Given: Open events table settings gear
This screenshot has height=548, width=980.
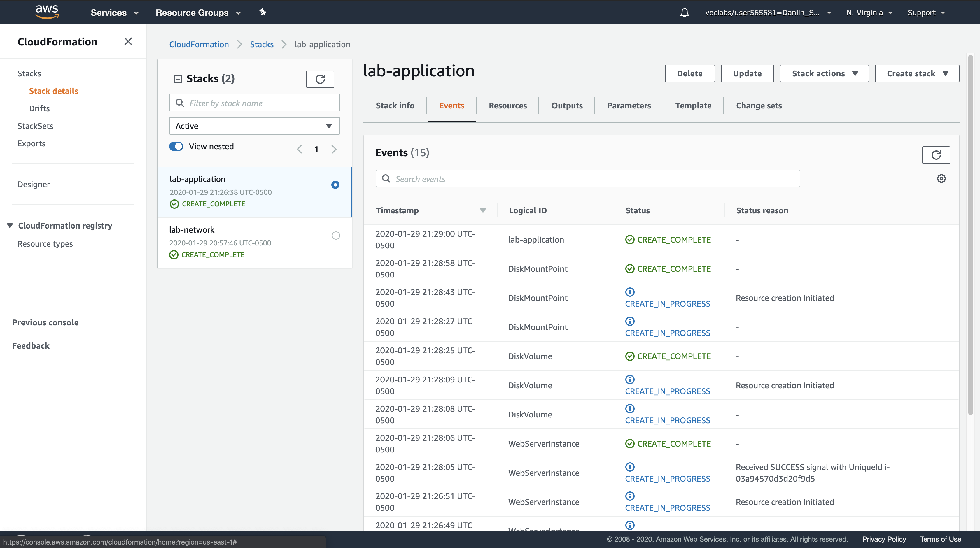Looking at the screenshot, I should [x=941, y=178].
